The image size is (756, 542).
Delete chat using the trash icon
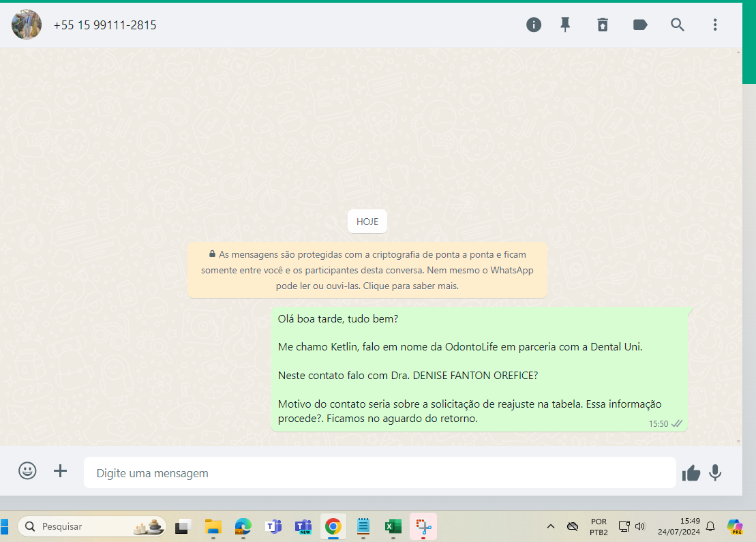click(x=603, y=25)
